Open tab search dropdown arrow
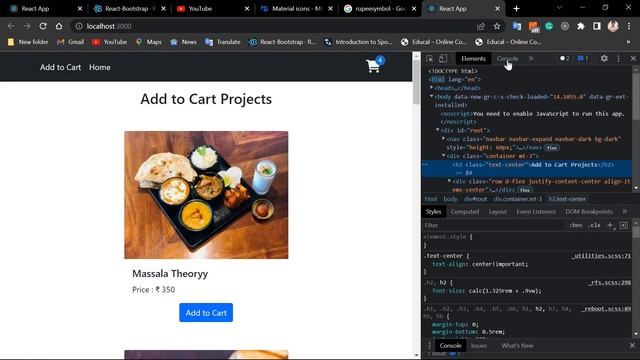This screenshot has height=360, width=640. pyautogui.click(x=560, y=8)
